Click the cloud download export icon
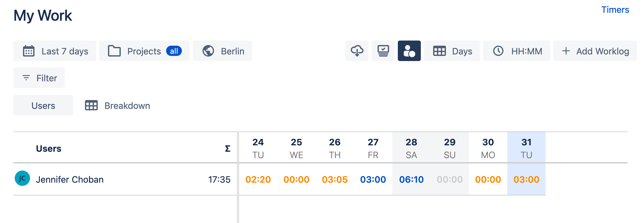Image resolution: width=644 pixels, height=223 pixels. pyautogui.click(x=357, y=51)
